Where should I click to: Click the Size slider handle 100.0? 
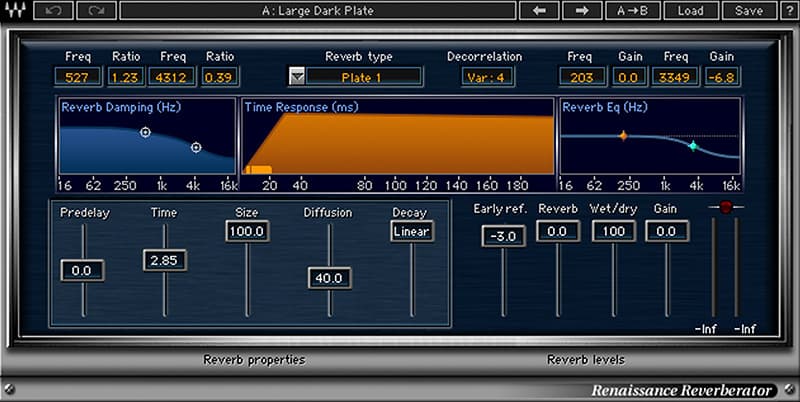pyautogui.click(x=247, y=231)
